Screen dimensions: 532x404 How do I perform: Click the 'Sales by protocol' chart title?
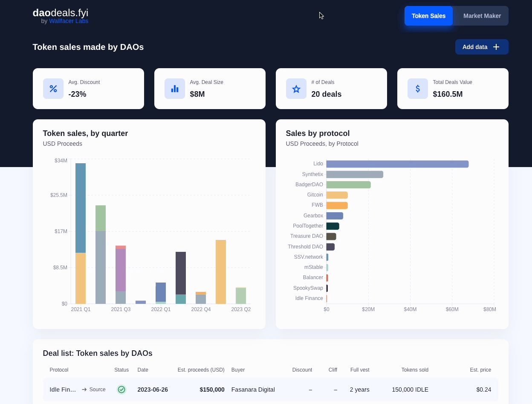(x=318, y=133)
